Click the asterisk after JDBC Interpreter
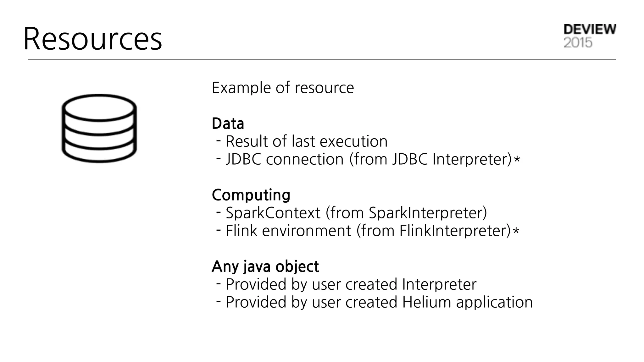The image size is (644, 362). 517,160
